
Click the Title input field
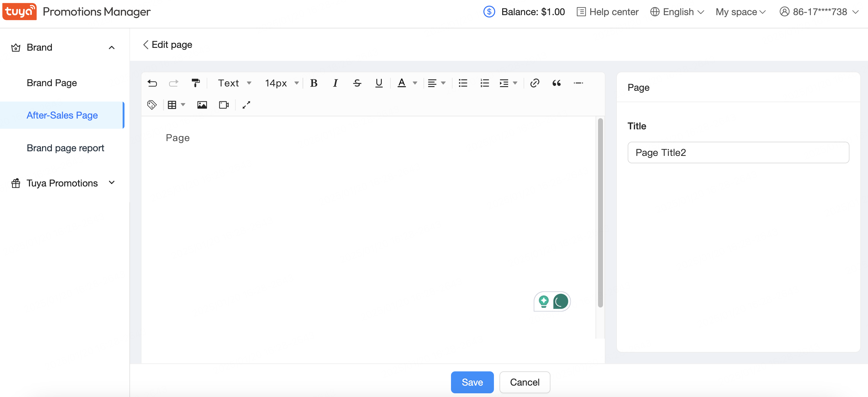click(738, 153)
